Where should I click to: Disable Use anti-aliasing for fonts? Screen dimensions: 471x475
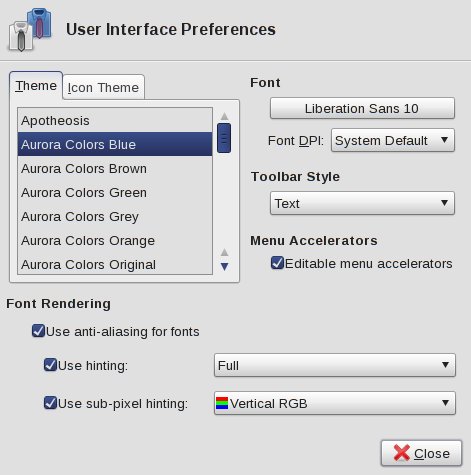(x=38, y=331)
